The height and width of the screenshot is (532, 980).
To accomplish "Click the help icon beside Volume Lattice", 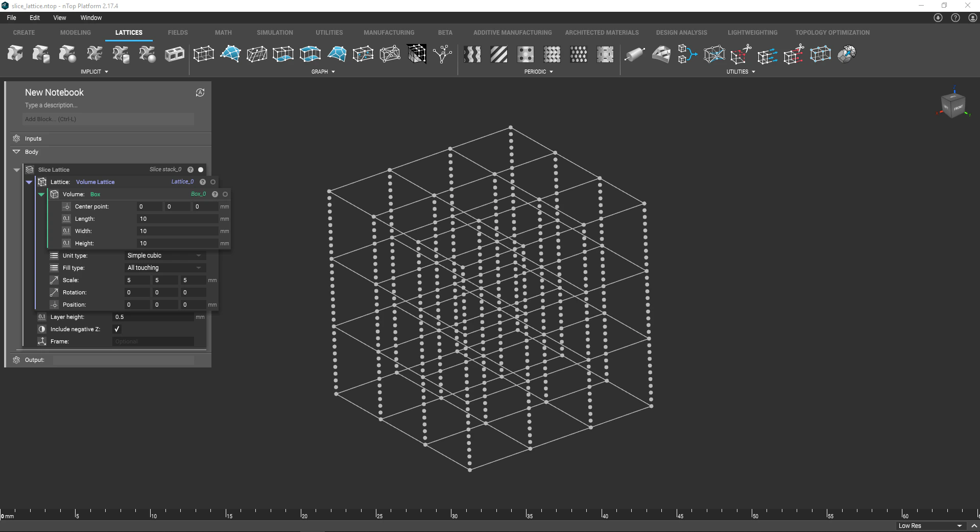I will 202,181.
